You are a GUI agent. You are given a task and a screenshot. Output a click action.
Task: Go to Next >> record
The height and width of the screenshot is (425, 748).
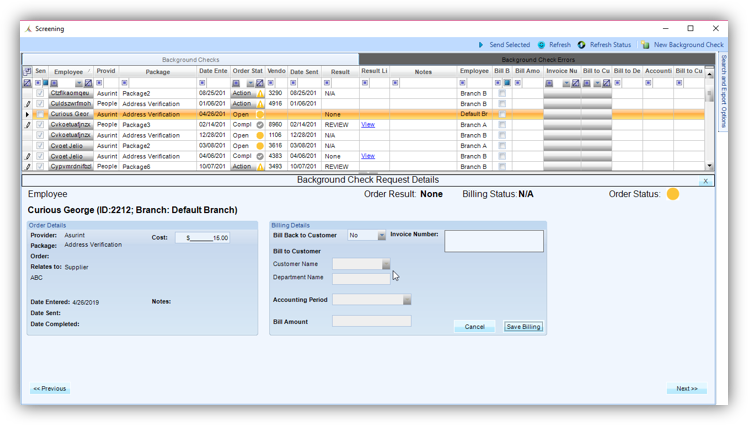pyautogui.click(x=687, y=389)
